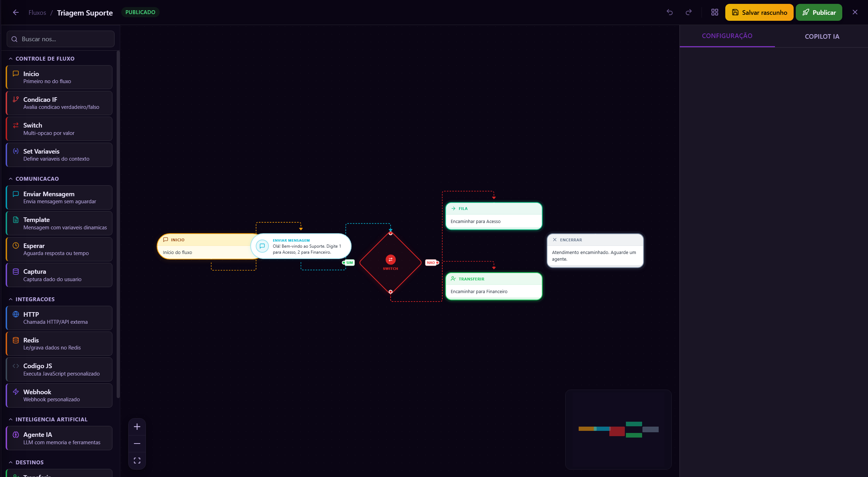Zoom out the canvas with minus button

(x=137, y=444)
